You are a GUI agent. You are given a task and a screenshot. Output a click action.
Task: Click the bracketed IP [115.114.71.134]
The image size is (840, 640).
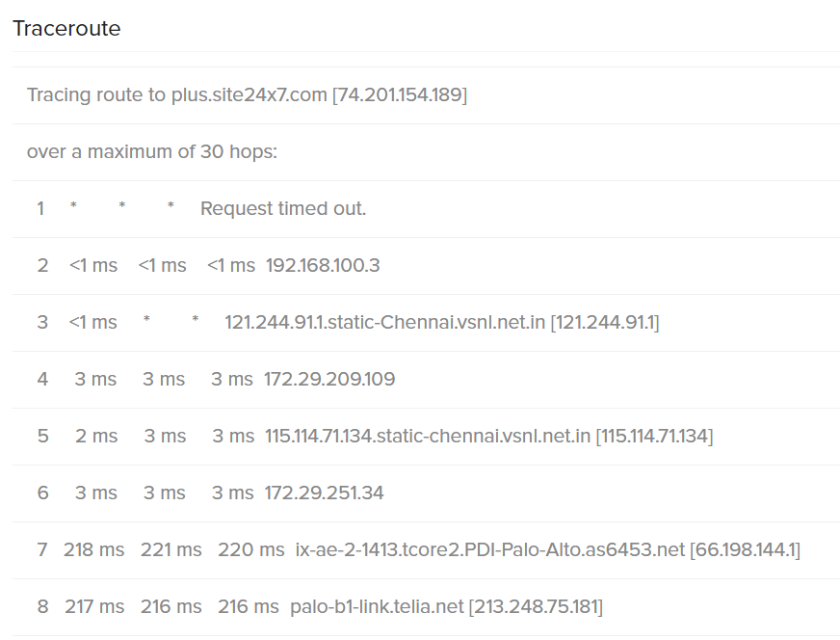[x=654, y=436]
